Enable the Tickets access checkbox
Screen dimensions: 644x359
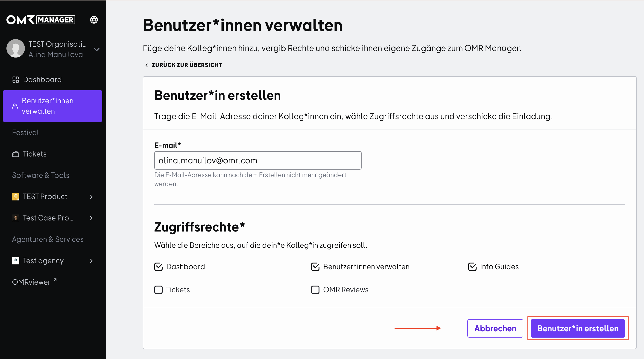tap(158, 290)
